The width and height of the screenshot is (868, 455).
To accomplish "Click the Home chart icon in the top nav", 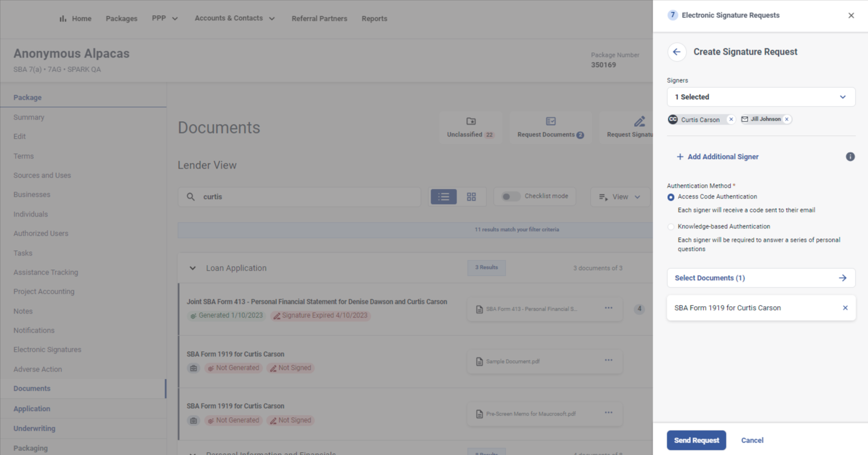I will pyautogui.click(x=63, y=19).
